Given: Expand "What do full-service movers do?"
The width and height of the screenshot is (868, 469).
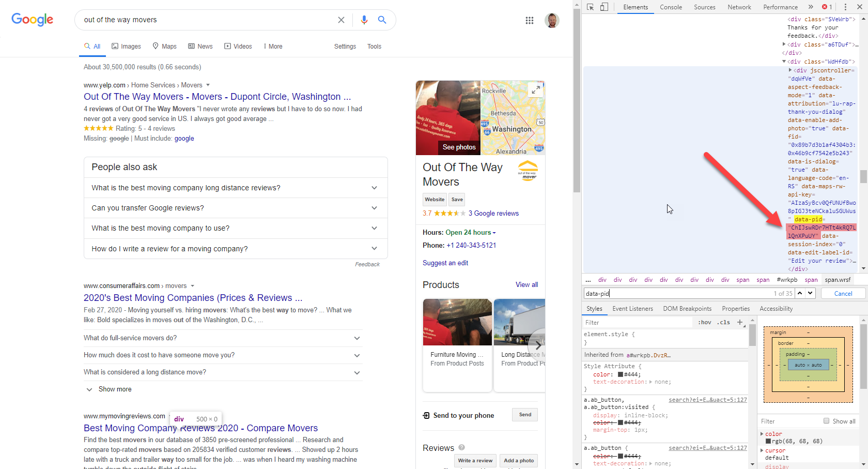Looking at the screenshot, I should click(x=223, y=338).
